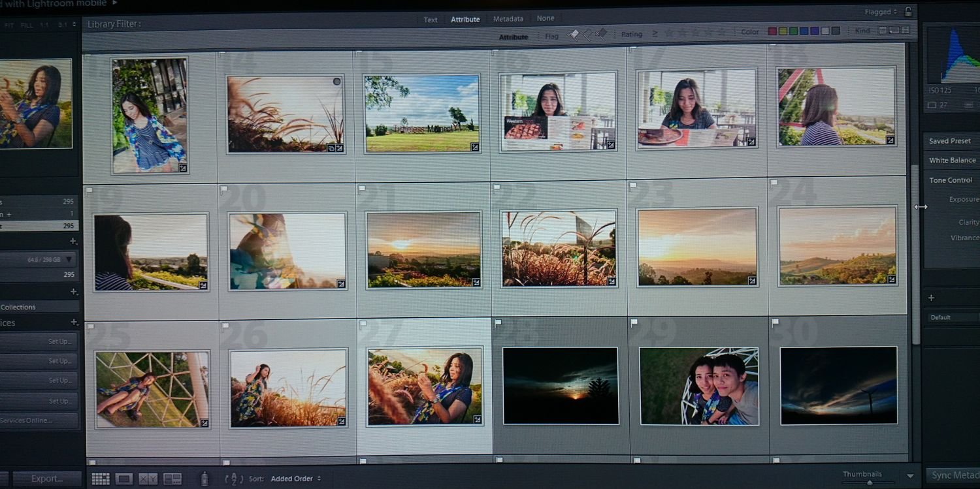The image size is (980, 489).
Task: Open the Saved Preset dropdown
Action: click(951, 141)
